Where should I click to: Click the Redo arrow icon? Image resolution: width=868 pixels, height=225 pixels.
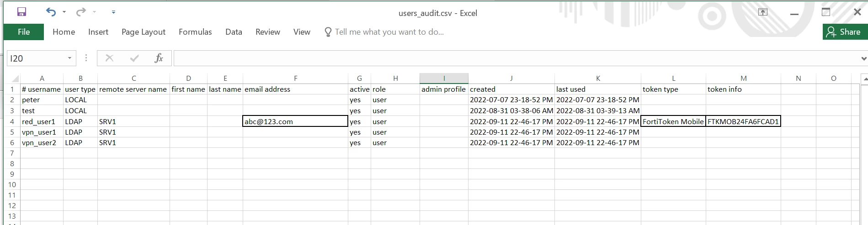coord(81,12)
